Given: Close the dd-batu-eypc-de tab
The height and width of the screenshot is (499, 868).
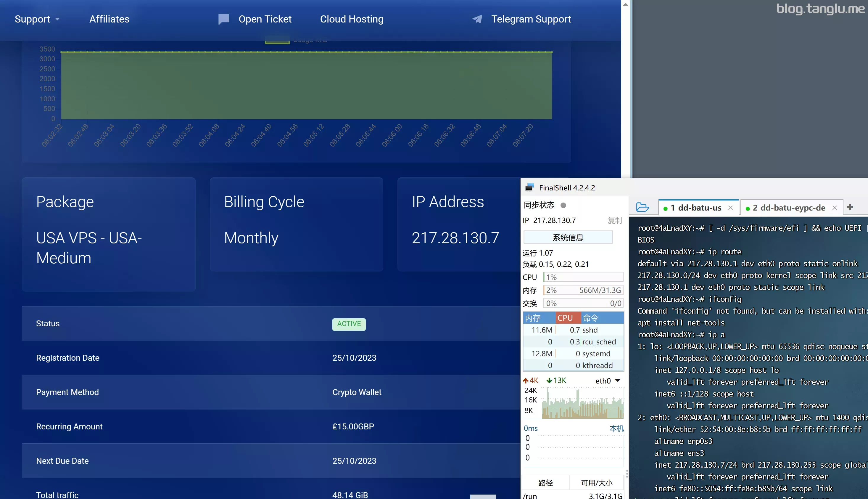Looking at the screenshot, I should [x=835, y=208].
